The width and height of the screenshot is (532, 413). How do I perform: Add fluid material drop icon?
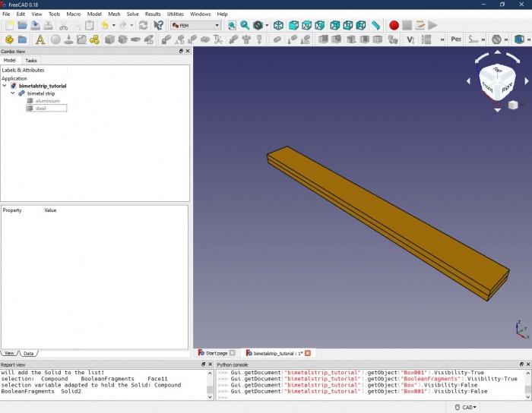click(68, 39)
